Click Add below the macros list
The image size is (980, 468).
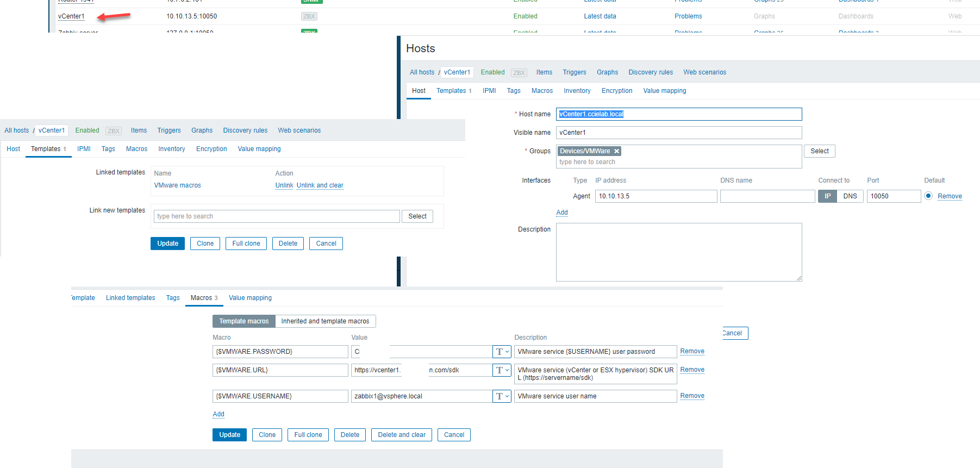(219, 414)
